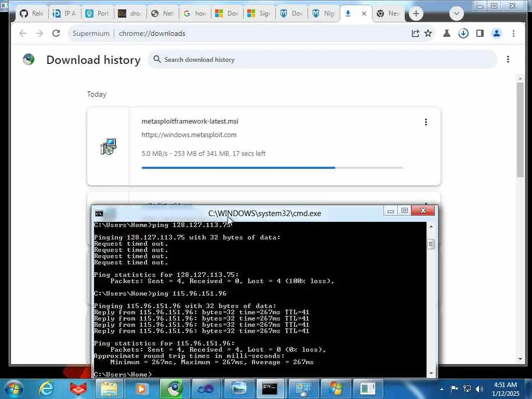
Task: Click the cmd window scroll down arrow
Action: [431, 373]
